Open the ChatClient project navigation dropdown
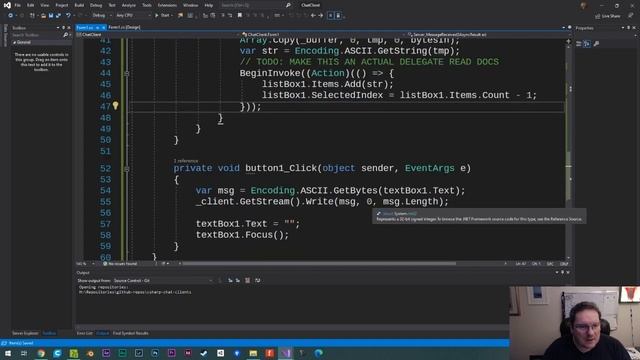The image size is (640, 360). coord(157,35)
